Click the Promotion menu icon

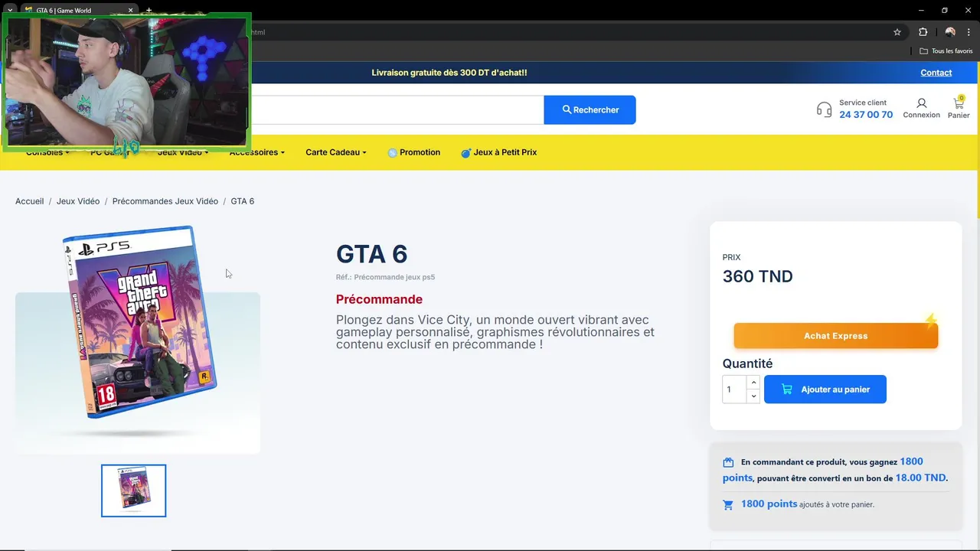(393, 152)
